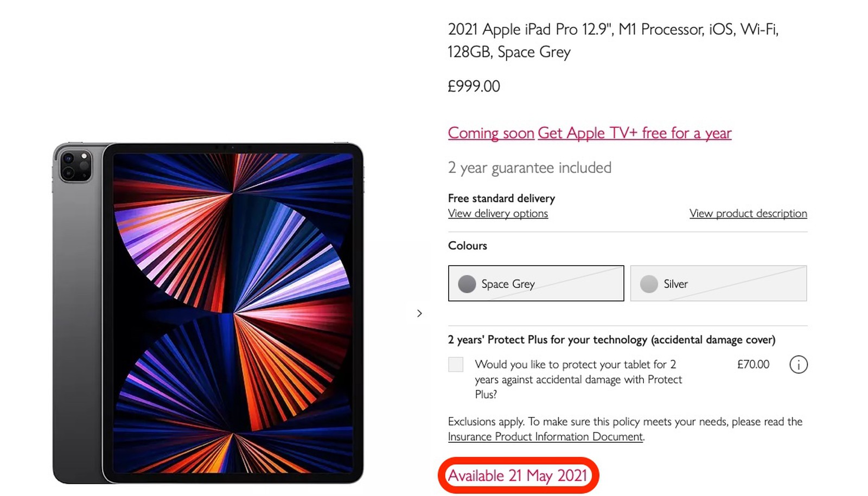Click the "Colours" section heading
The height and width of the screenshot is (496, 868).
[467, 246]
